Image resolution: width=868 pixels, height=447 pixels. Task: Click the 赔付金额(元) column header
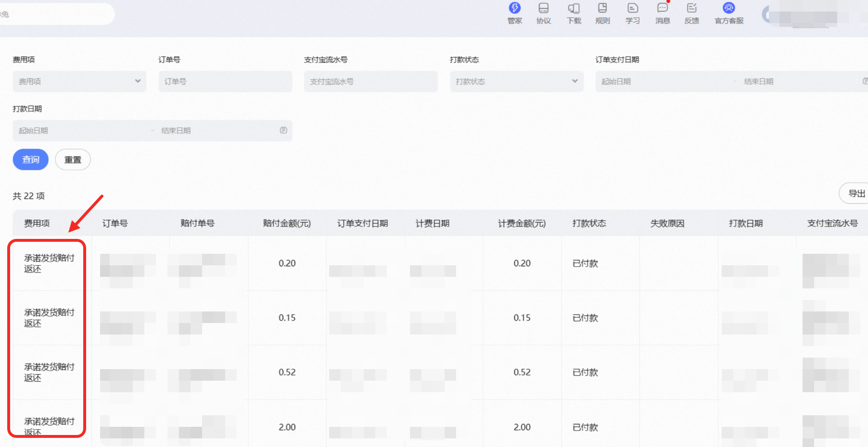[287, 223]
